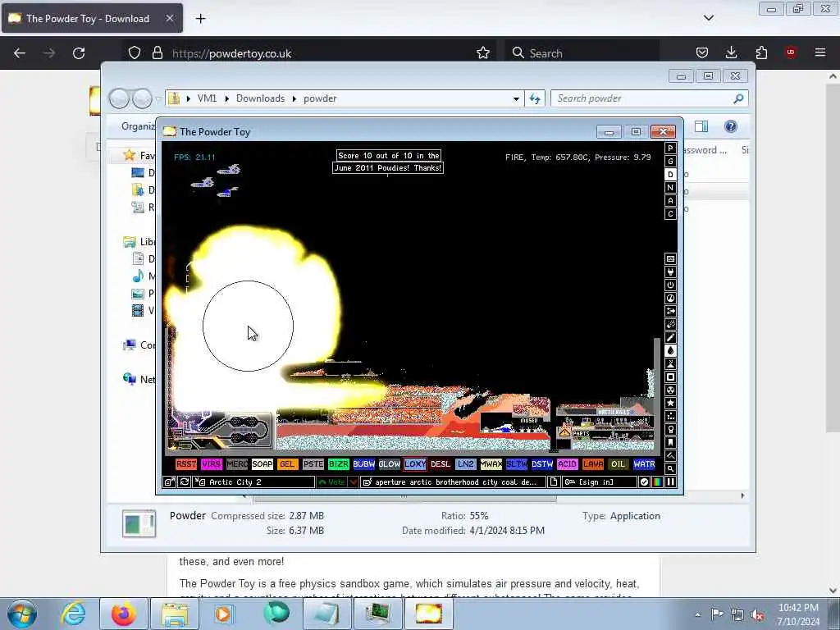
Task: Open the Explosives category icon
Action: coord(670,325)
